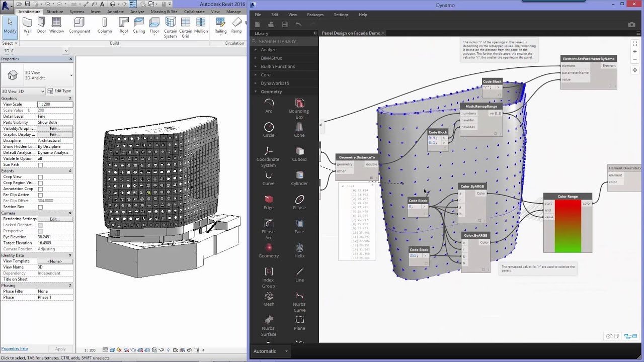644x362 pixels.
Task: Toggle the Annotation Crop checkbox
Action: pyautogui.click(x=40, y=189)
